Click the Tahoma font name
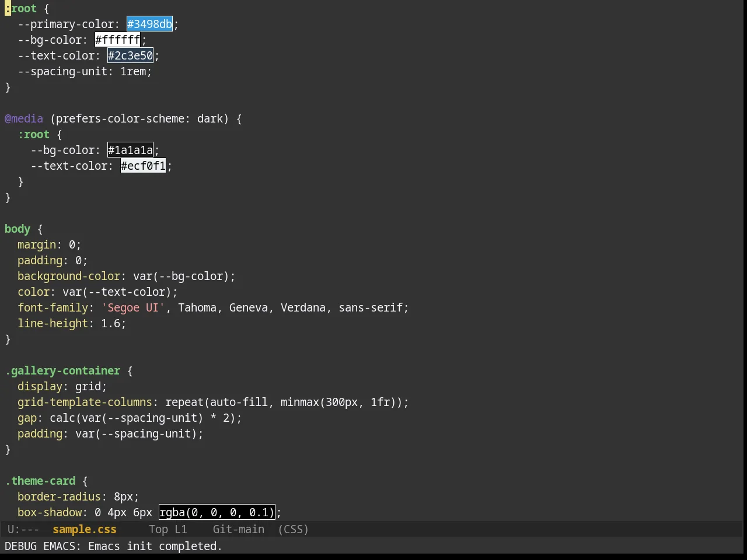 (197, 307)
